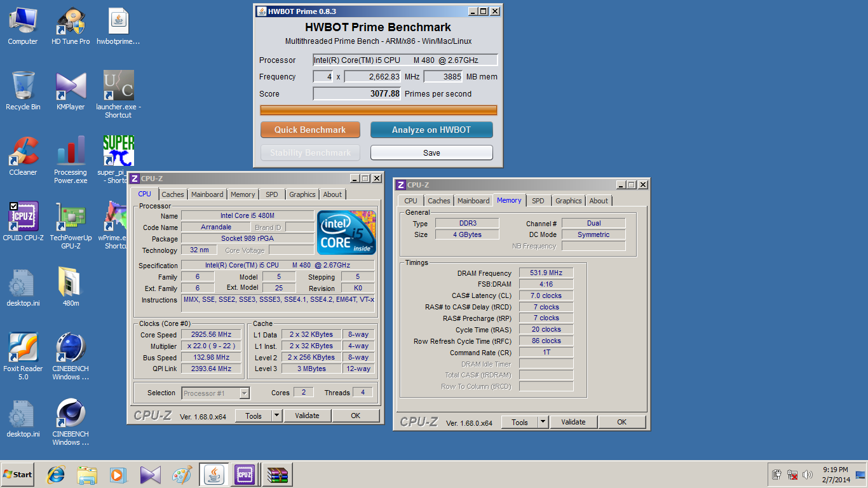
Task: Open About tab in left CPU-Z window
Action: click(332, 194)
